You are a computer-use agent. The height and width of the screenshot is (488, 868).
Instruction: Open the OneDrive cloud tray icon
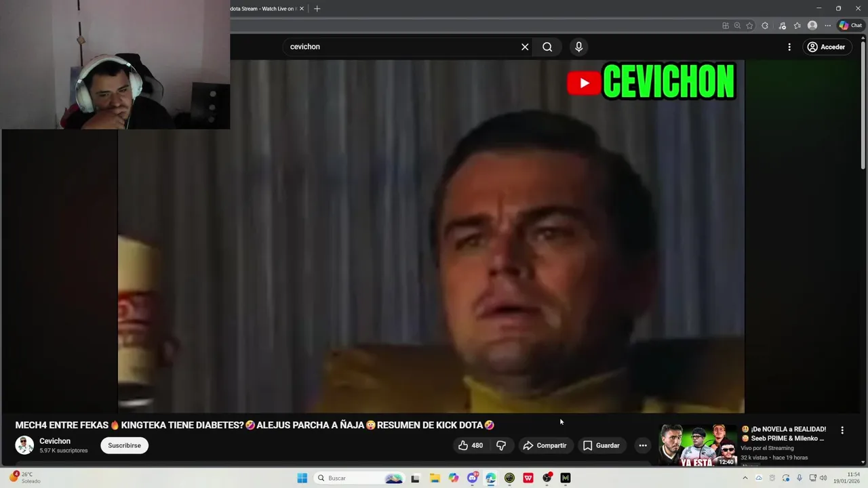pyautogui.click(x=759, y=478)
